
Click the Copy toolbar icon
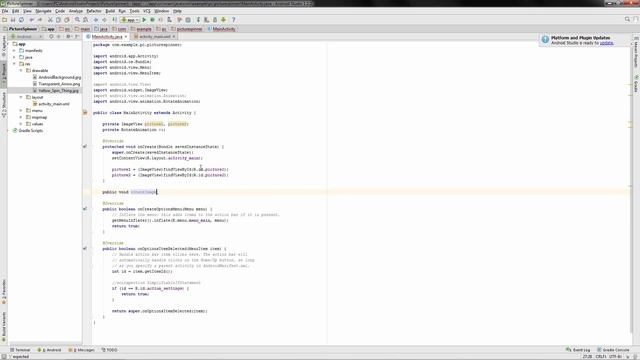tap(58, 20)
